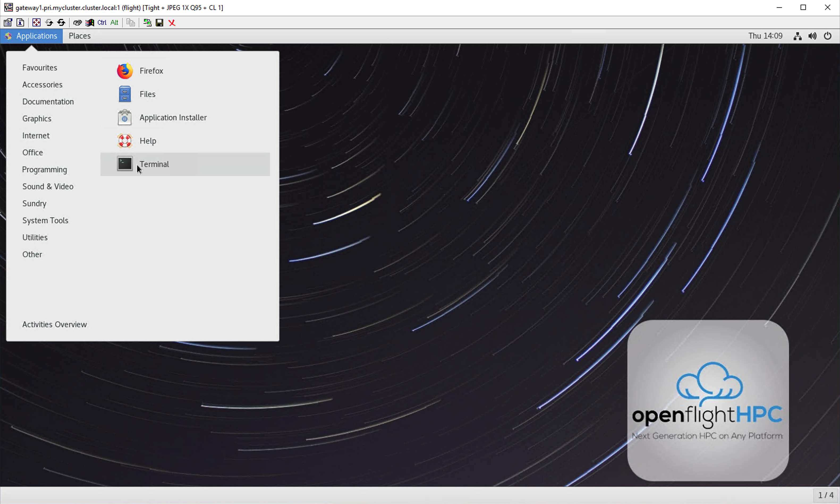Image resolution: width=840 pixels, height=504 pixels.
Task: Select the Sound & Video category
Action: pyautogui.click(x=48, y=187)
